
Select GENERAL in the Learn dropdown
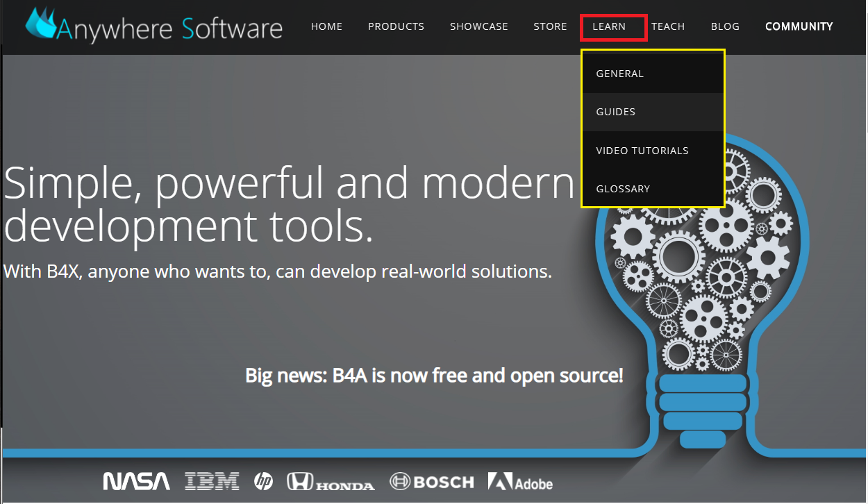653,74
